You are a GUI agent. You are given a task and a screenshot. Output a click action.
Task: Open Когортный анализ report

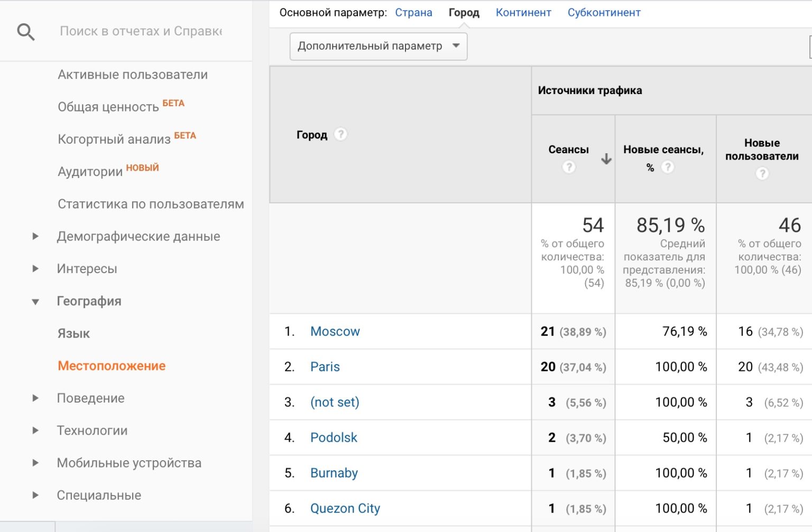(114, 139)
